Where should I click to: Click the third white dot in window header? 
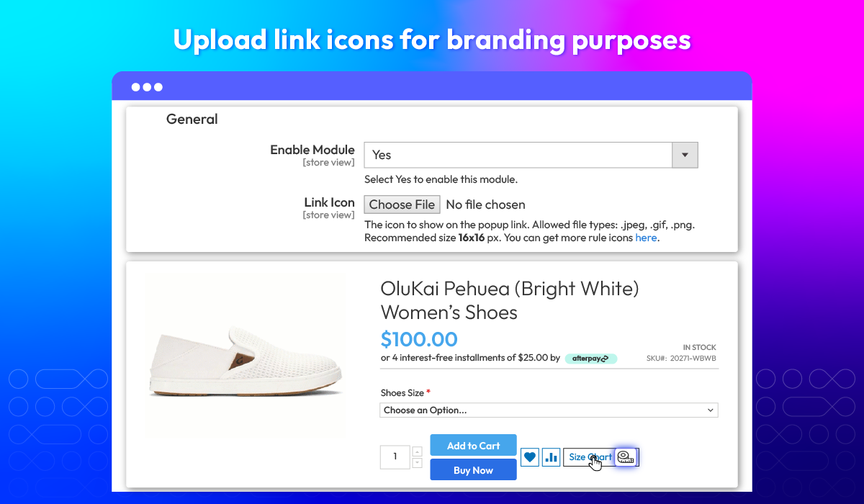coord(158,87)
